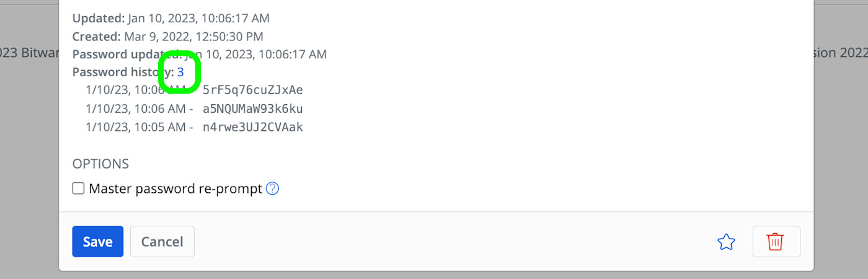The image size is (868, 279).
Task: Open help for Master password re-prompt
Action: [x=272, y=188]
